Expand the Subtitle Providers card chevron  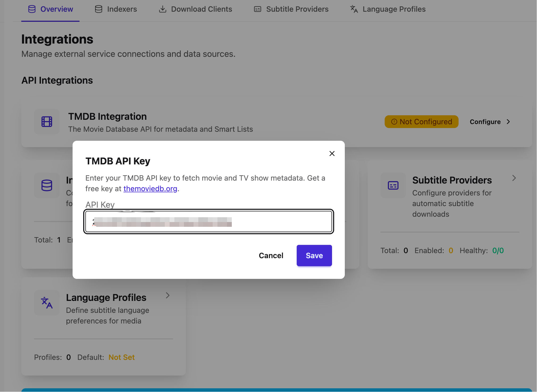click(x=514, y=178)
